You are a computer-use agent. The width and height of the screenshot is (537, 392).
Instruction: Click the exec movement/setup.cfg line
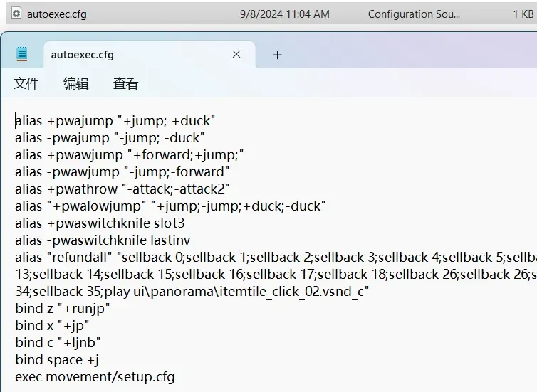[95, 376]
